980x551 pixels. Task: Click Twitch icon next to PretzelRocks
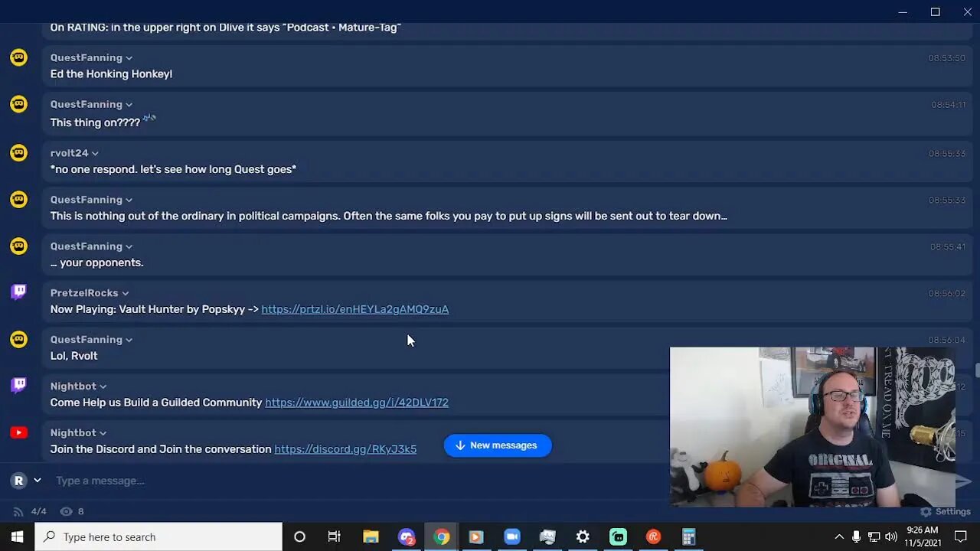(18, 292)
